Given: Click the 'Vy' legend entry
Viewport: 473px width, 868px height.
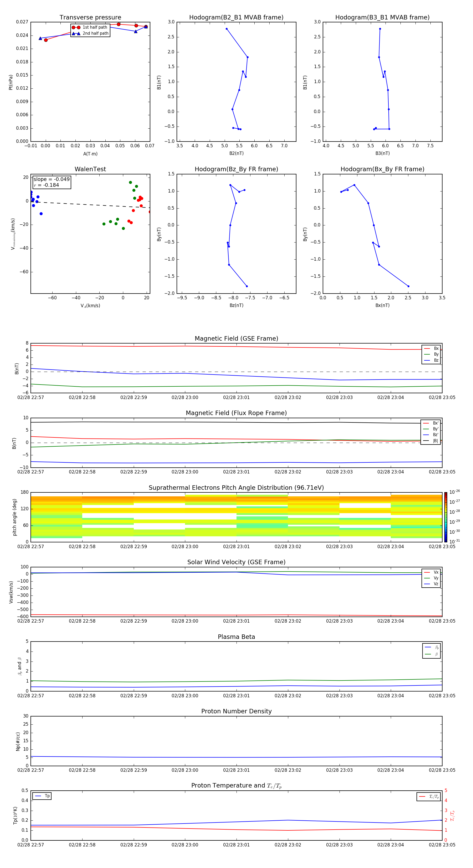Looking at the screenshot, I should point(431,578).
